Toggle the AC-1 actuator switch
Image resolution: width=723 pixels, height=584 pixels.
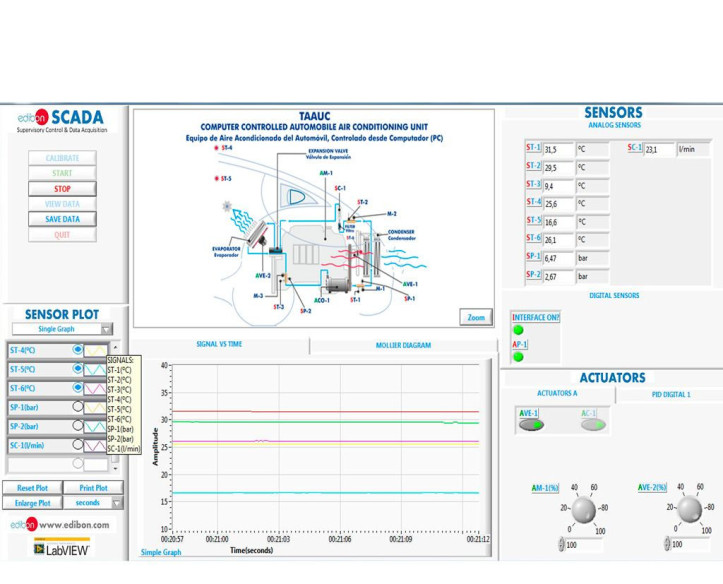coord(593,425)
